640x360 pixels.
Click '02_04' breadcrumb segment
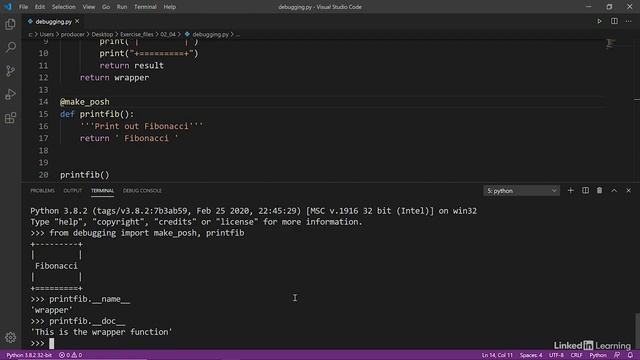coord(168,35)
